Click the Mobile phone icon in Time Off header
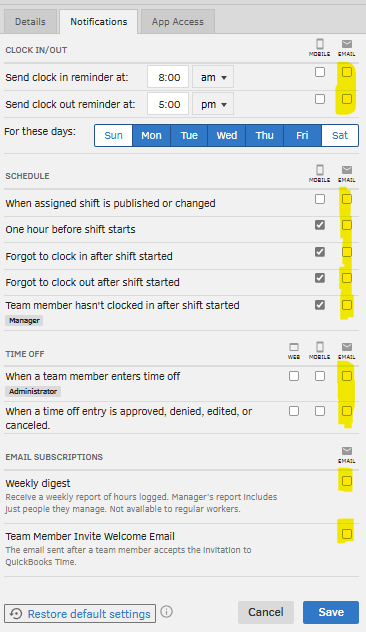 320,347
